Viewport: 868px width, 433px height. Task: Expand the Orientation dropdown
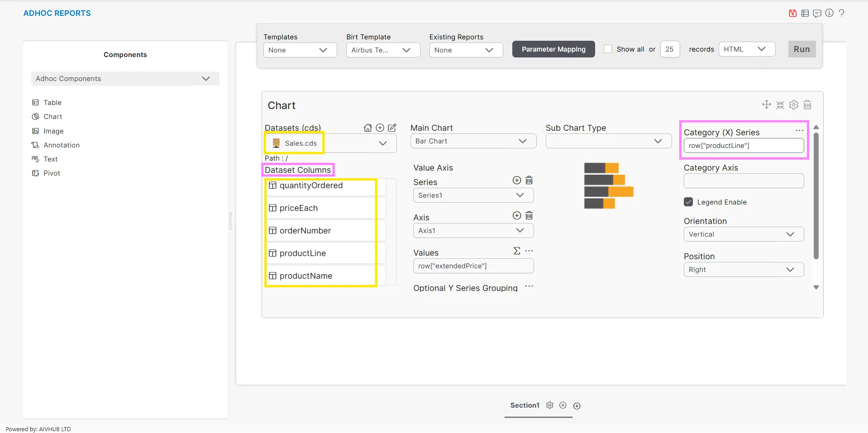(743, 234)
